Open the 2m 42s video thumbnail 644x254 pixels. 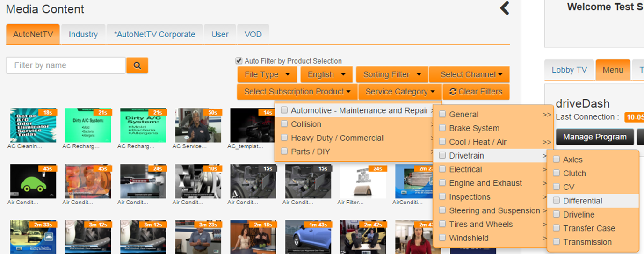[x=363, y=237]
